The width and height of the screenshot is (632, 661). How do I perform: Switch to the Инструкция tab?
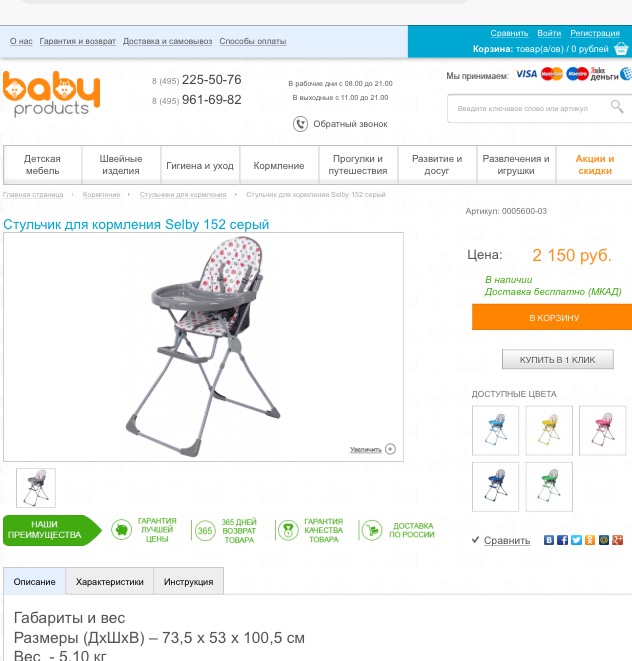(188, 582)
